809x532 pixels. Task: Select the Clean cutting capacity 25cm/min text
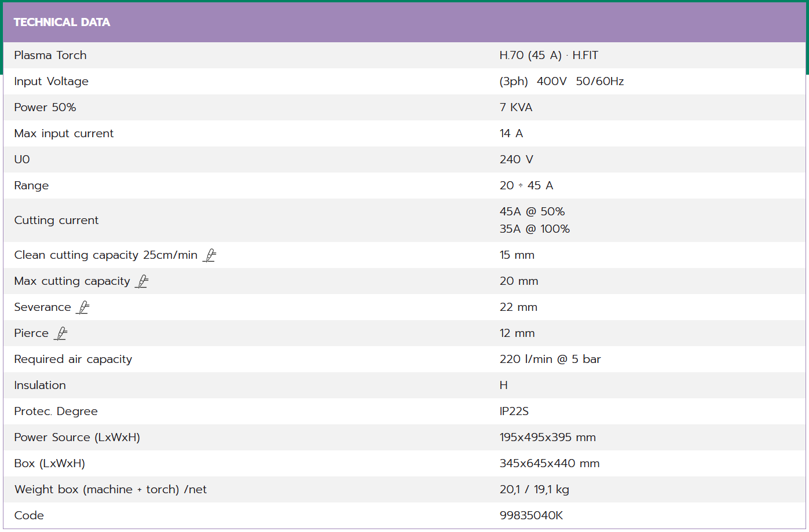pos(106,255)
